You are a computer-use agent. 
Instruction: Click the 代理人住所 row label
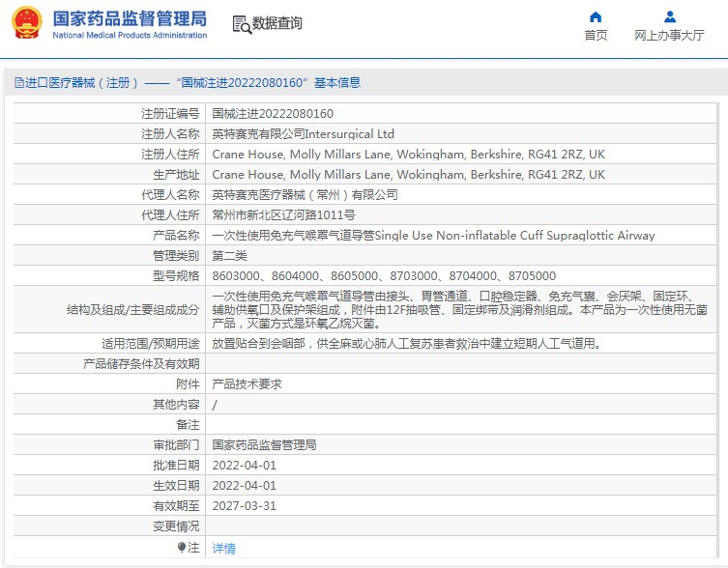click(x=170, y=215)
